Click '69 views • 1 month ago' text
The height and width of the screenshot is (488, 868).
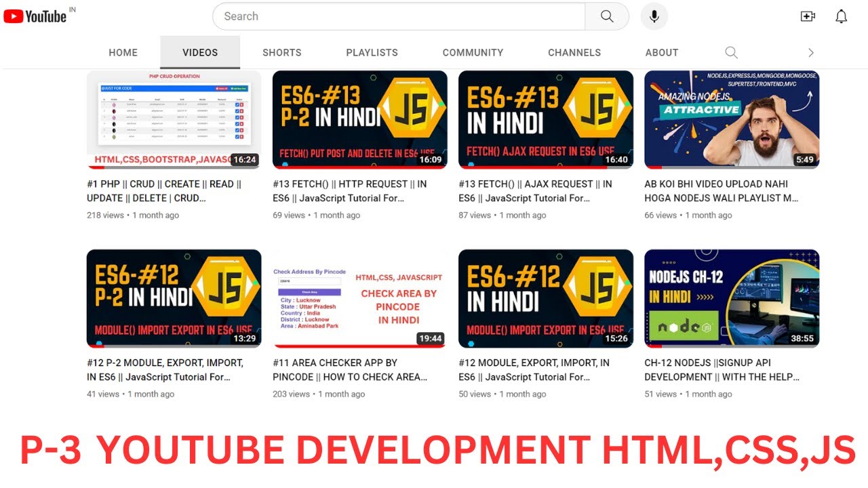tap(316, 215)
